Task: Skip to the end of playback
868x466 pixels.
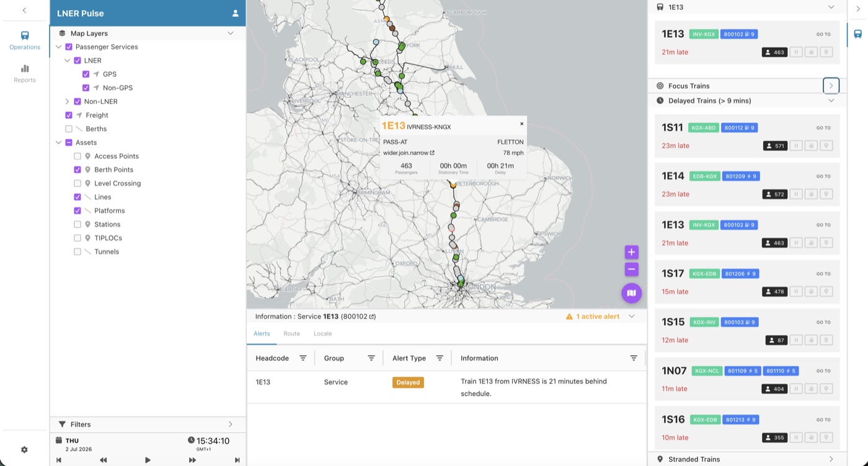Action: click(237, 460)
